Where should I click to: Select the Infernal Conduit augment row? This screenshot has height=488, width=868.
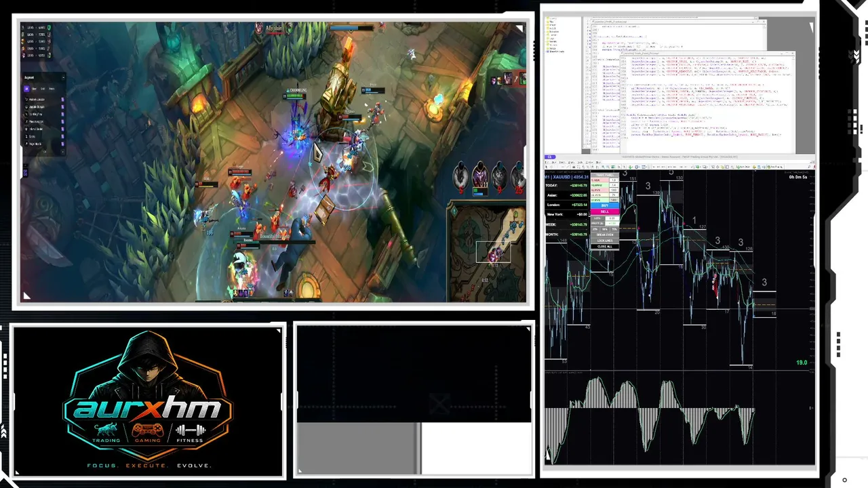[x=44, y=129]
